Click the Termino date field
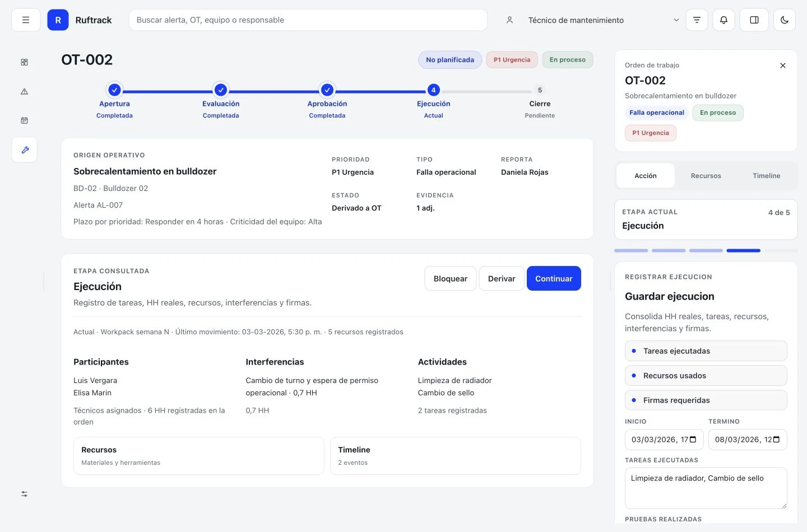Screen dimensions: 807x532 click(748, 440)
